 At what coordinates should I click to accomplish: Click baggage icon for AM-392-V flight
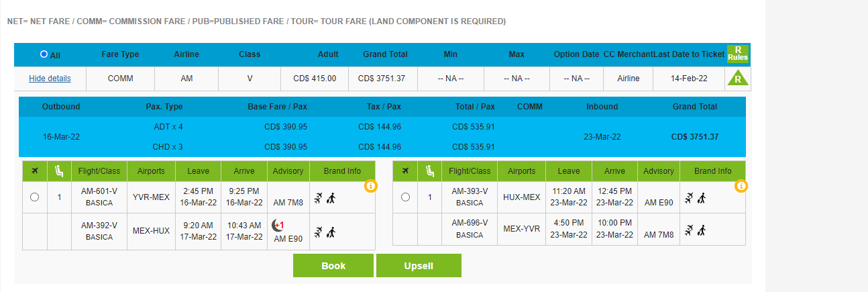[330, 232]
